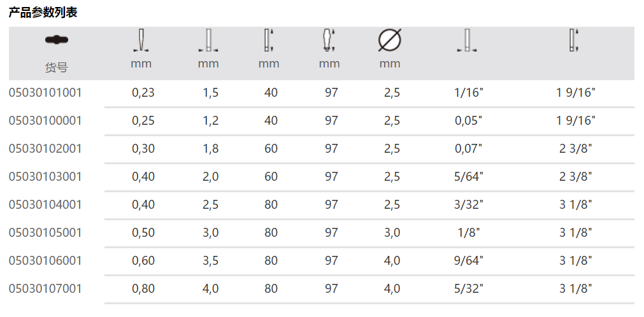Select item number 05030107001
The width and height of the screenshot is (644, 317).
click(x=45, y=289)
